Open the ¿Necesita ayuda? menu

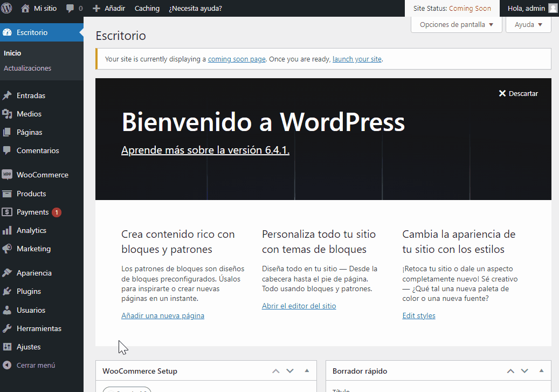[x=195, y=8]
